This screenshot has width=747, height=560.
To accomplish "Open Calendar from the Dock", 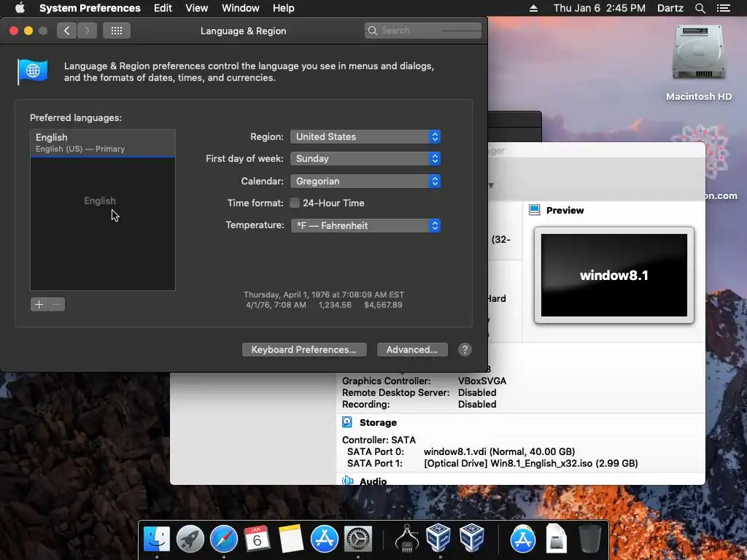I will [258, 539].
